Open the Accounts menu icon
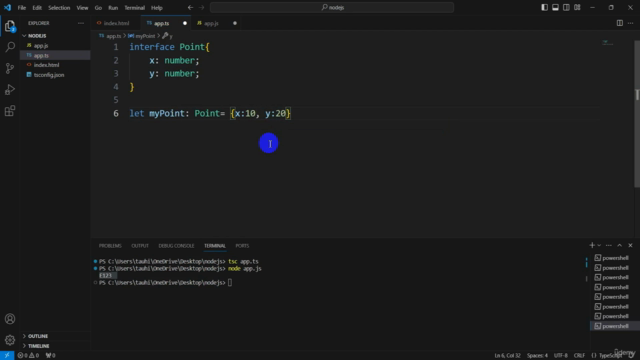 pos(10,319)
